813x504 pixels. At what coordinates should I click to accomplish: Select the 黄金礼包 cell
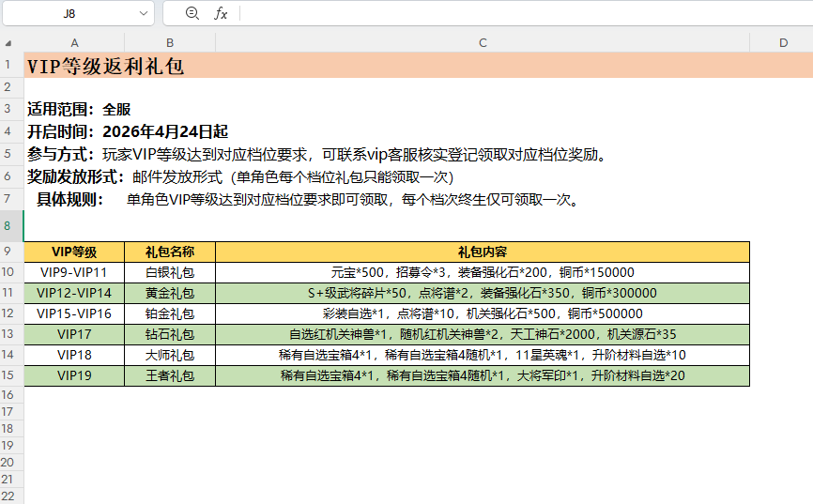click(170, 293)
